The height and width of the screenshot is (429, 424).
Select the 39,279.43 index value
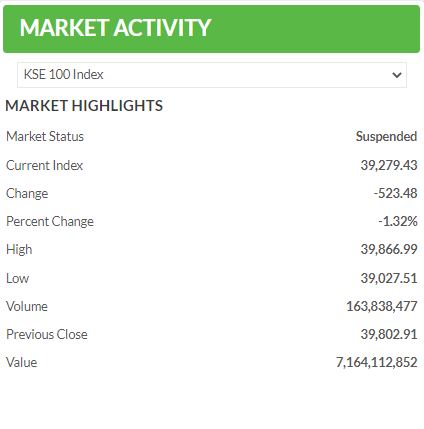click(x=389, y=165)
